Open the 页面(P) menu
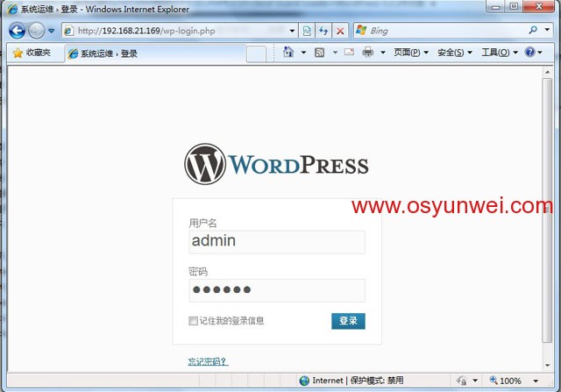 point(411,53)
